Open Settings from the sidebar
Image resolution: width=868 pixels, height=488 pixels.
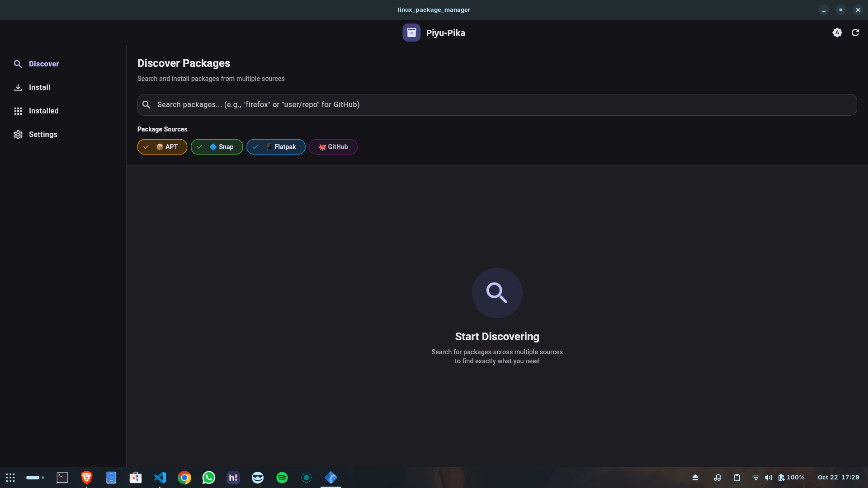click(x=43, y=134)
